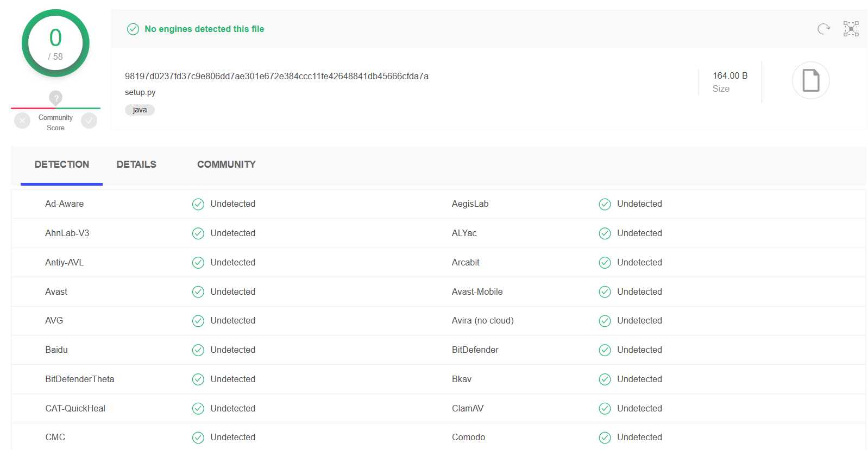This screenshot has width=868, height=450.
Task: Click the 164.00 B size value
Action: tap(730, 75)
